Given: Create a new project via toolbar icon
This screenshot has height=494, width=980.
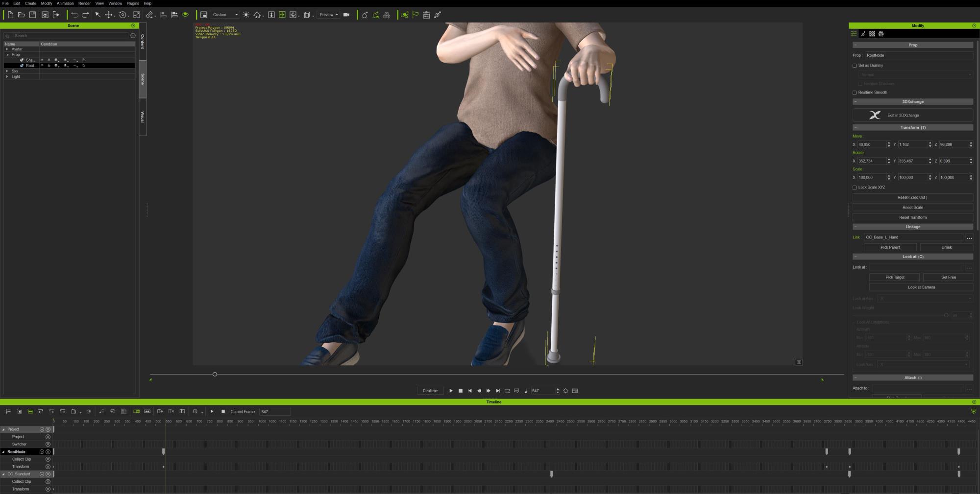Looking at the screenshot, I should point(10,15).
